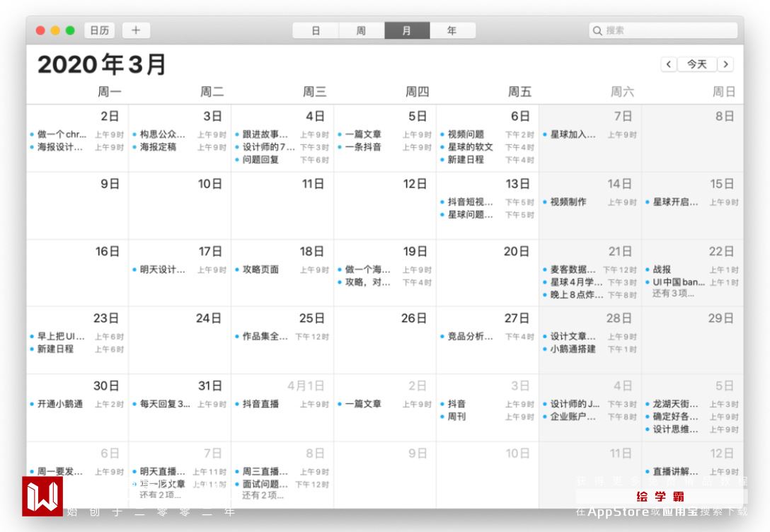770x532 pixels.
Task: Open event UI中国ban... on 22日
Action: (x=693, y=282)
